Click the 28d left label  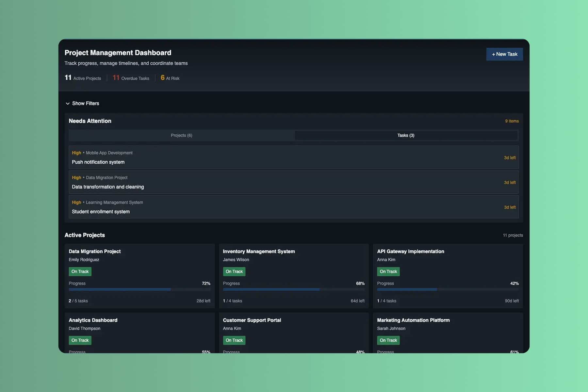click(204, 301)
